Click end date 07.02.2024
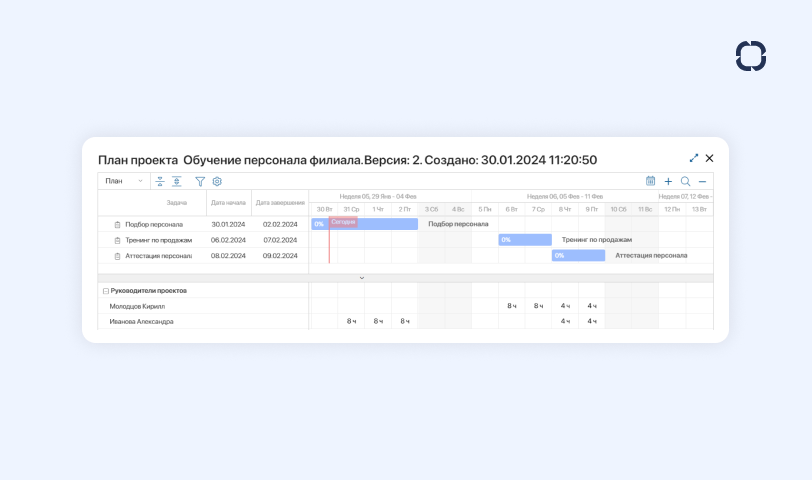The height and width of the screenshot is (480, 812). point(280,240)
